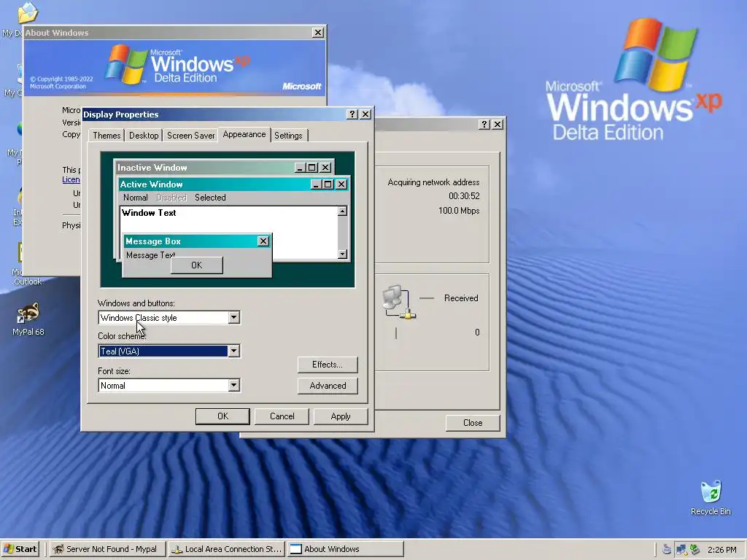The height and width of the screenshot is (560, 747).
Task: Click the Windows XP flag logo in About Windows banner
Action: point(126,64)
